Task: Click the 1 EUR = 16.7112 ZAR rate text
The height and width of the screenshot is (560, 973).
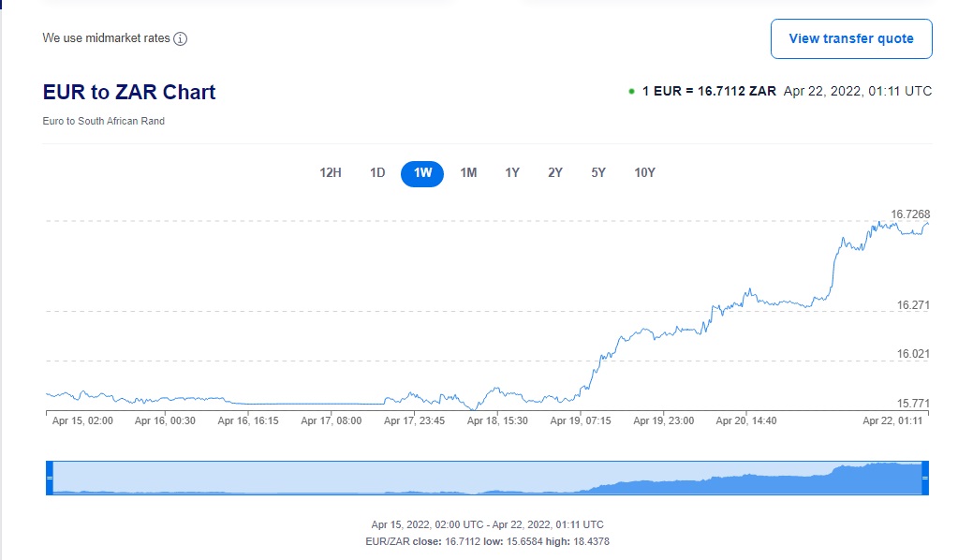Action: [709, 92]
